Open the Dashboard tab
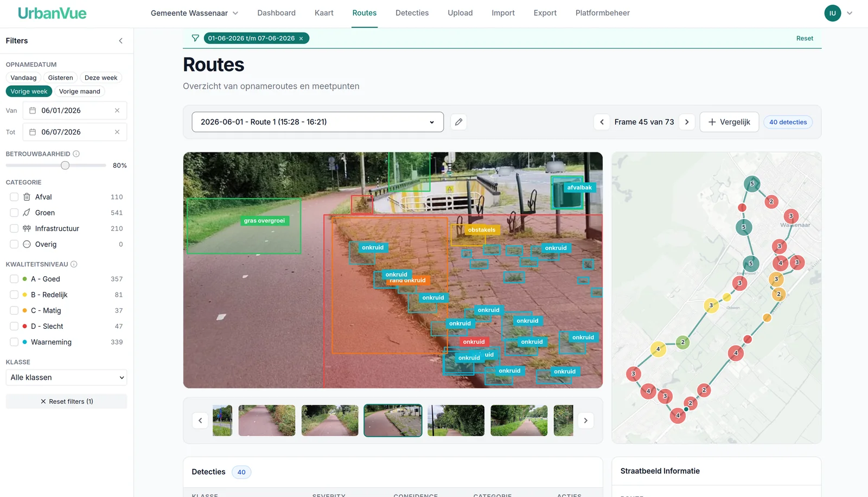This screenshot has width=868, height=497. 276,13
